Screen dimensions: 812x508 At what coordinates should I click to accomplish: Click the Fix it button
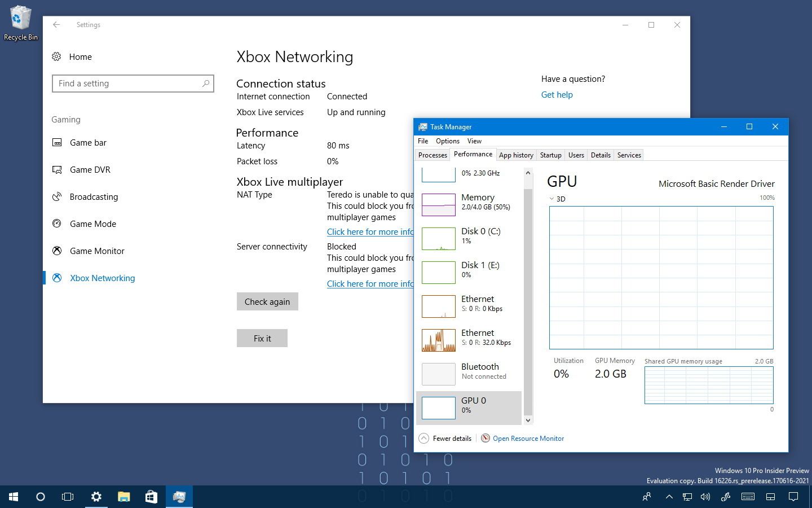pyautogui.click(x=262, y=338)
